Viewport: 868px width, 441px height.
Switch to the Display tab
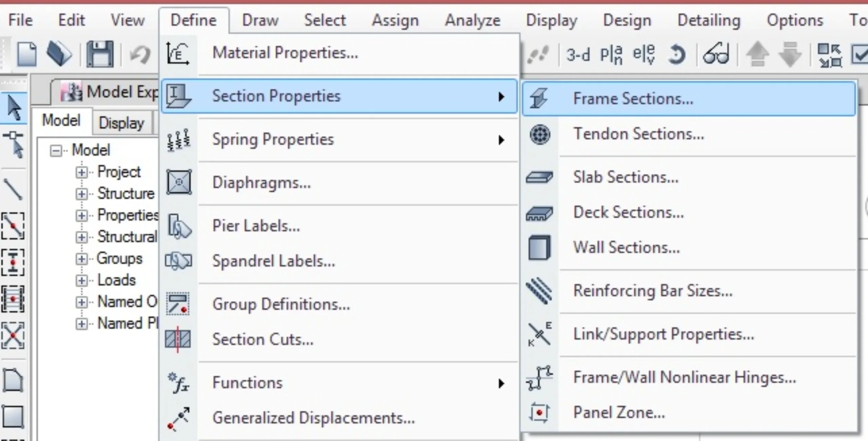pyautogui.click(x=121, y=123)
